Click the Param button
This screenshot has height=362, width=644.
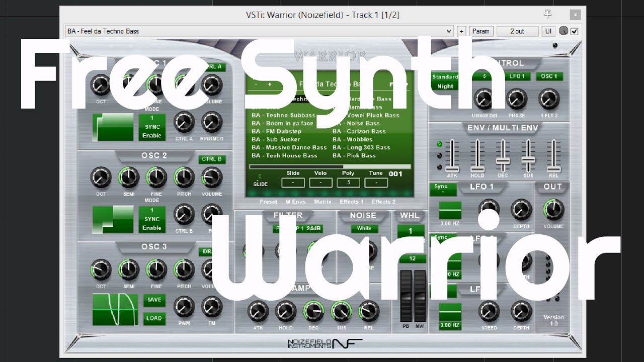(x=480, y=31)
